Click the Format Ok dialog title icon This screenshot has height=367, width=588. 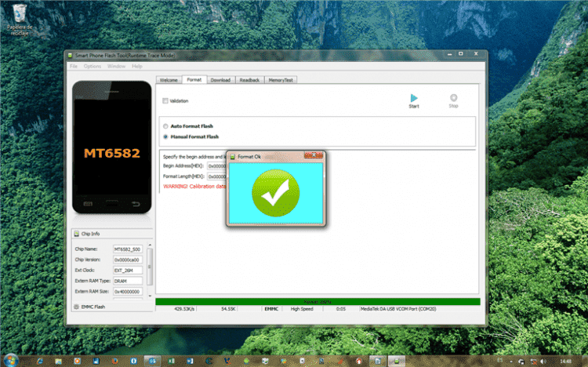(233, 157)
